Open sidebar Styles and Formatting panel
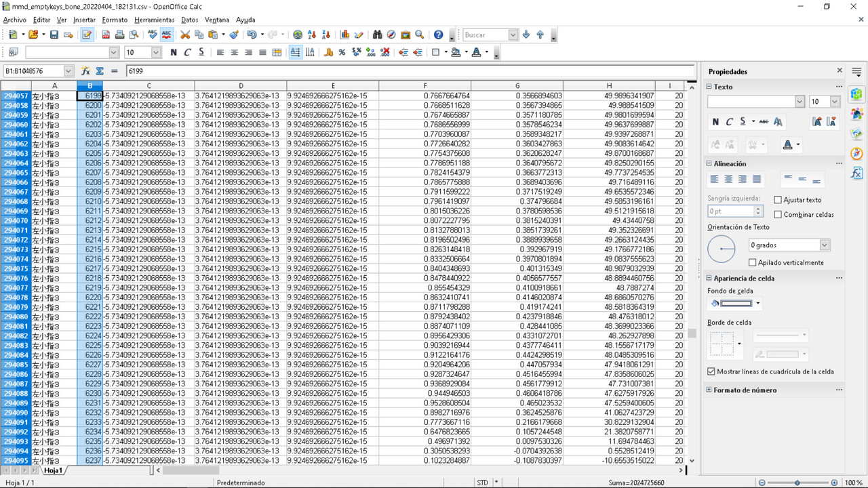868x488 pixels. [x=856, y=113]
